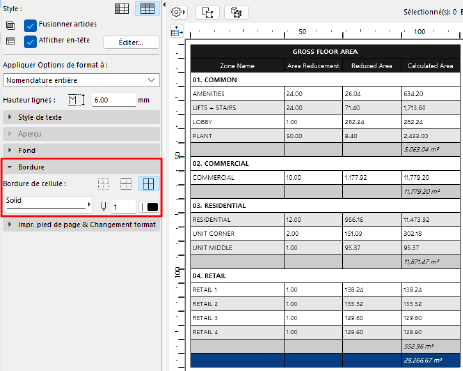Click the black border color swatch

pos(153,207)
